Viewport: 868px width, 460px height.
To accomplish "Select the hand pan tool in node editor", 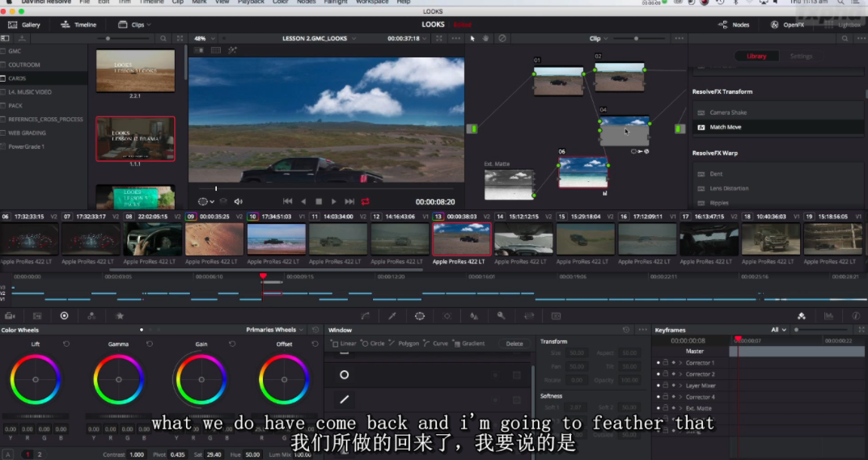I will tap(485, 38).
